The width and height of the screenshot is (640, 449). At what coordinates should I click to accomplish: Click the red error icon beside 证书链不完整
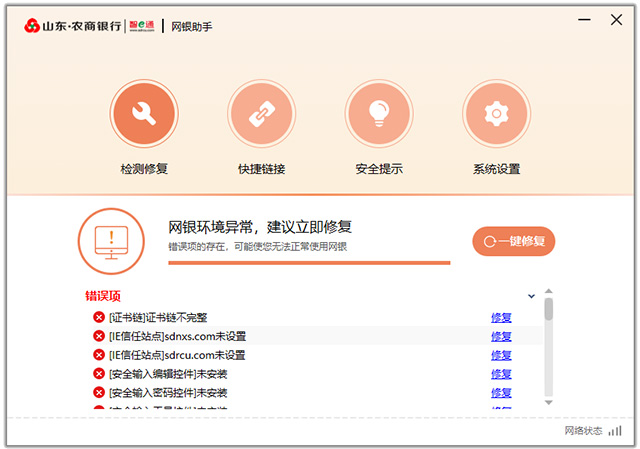tap(99, 318)
